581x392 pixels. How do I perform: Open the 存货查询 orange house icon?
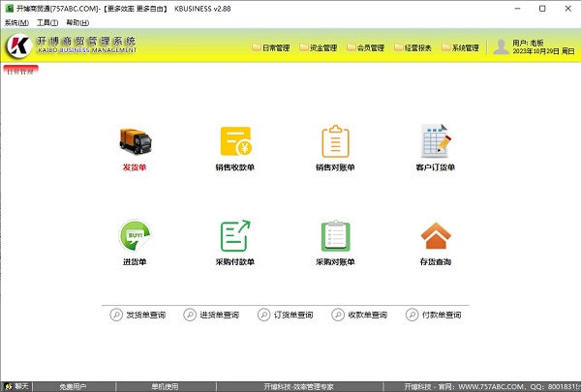tap(436, 235)
